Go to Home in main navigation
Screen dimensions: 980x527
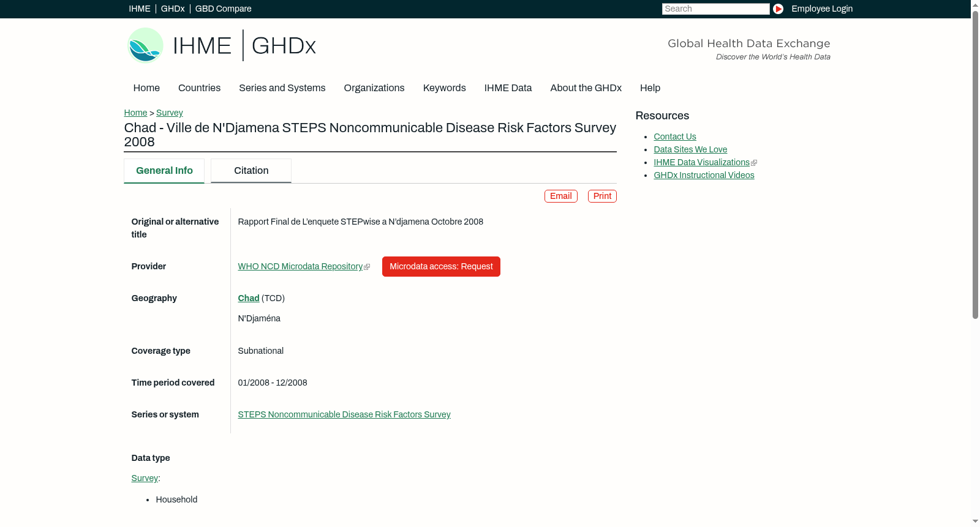146,88
